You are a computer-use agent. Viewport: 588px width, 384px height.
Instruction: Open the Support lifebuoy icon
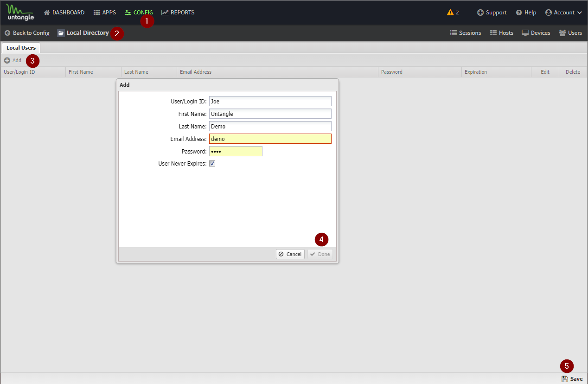point(480,13)
